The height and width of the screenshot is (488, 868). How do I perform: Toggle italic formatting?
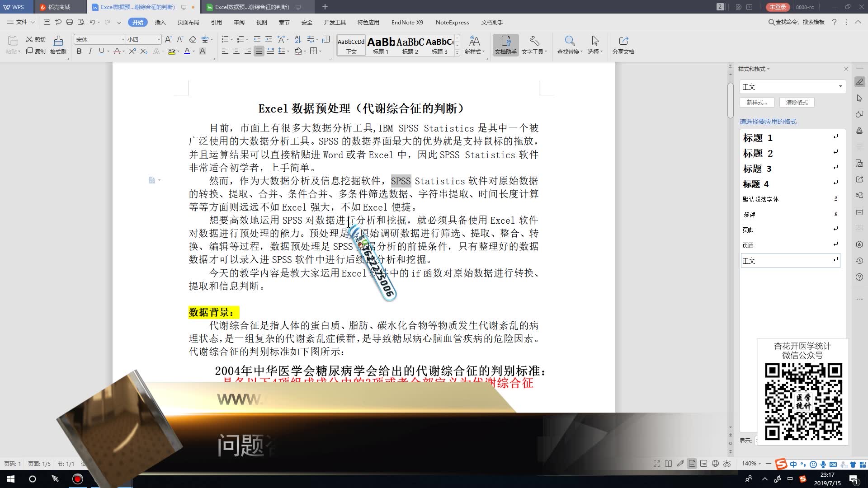pyautogui.click(x=90, y=52)
